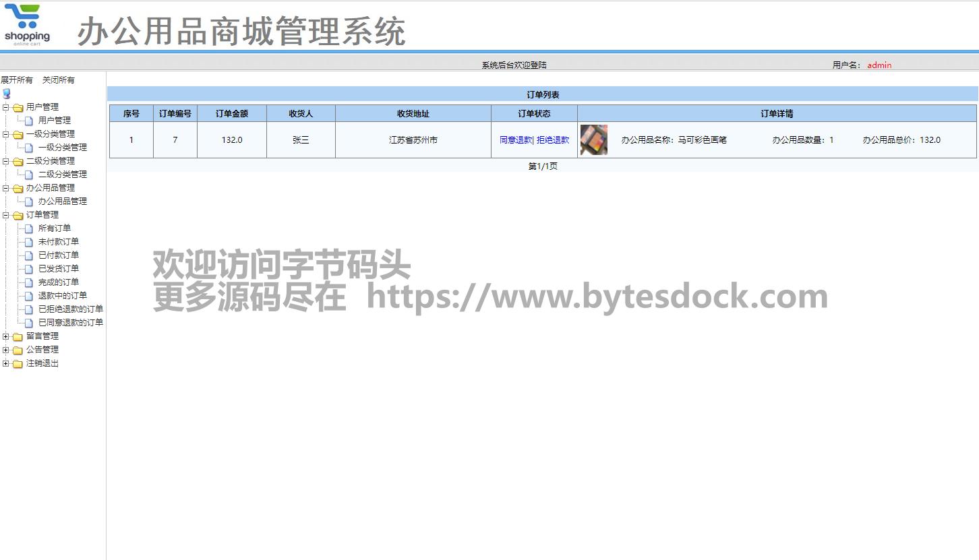The width and height of the screenshot is (979, 560).
Task: Open 退款中的订单 in sidebar
Action: 62,295
